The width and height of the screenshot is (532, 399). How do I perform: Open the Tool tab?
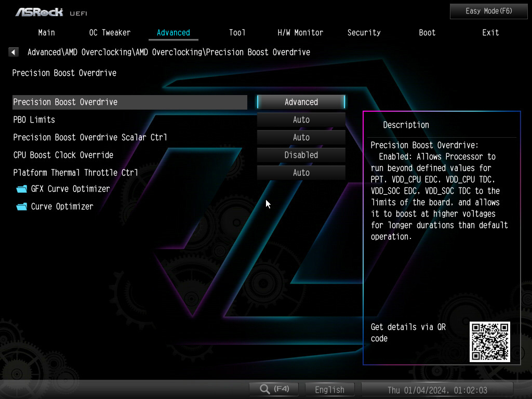click(x=237, y=33)
